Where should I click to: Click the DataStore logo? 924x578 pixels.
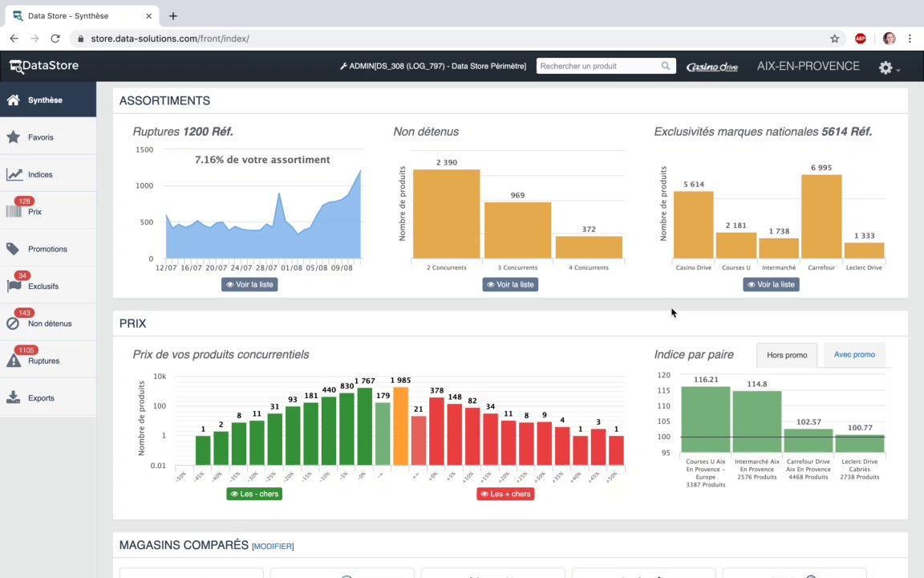pos(44,66)
